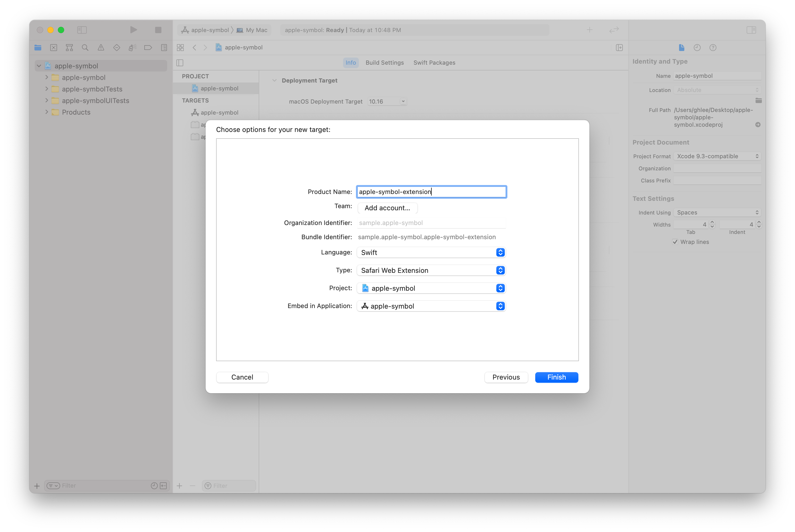The image size is (795, 532).
Task: Click the Finish button
Action: coord(557,377)
